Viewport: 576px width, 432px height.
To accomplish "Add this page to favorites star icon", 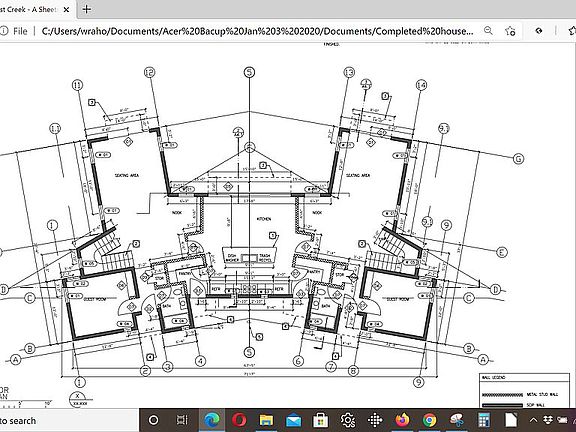I will click(x=510, y=31).
